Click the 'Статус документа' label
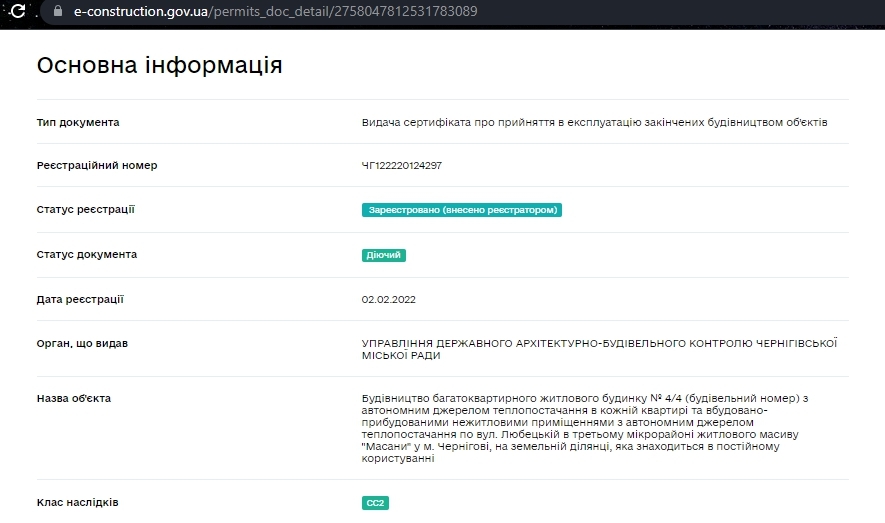The width and height of the screenshot is (885, 523). (87, 254)
